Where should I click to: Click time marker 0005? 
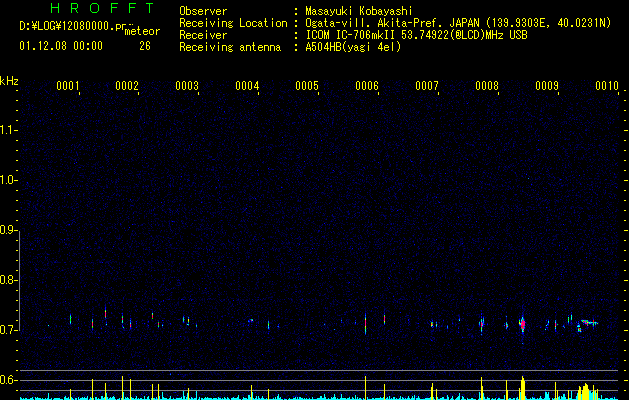(307, 86)
